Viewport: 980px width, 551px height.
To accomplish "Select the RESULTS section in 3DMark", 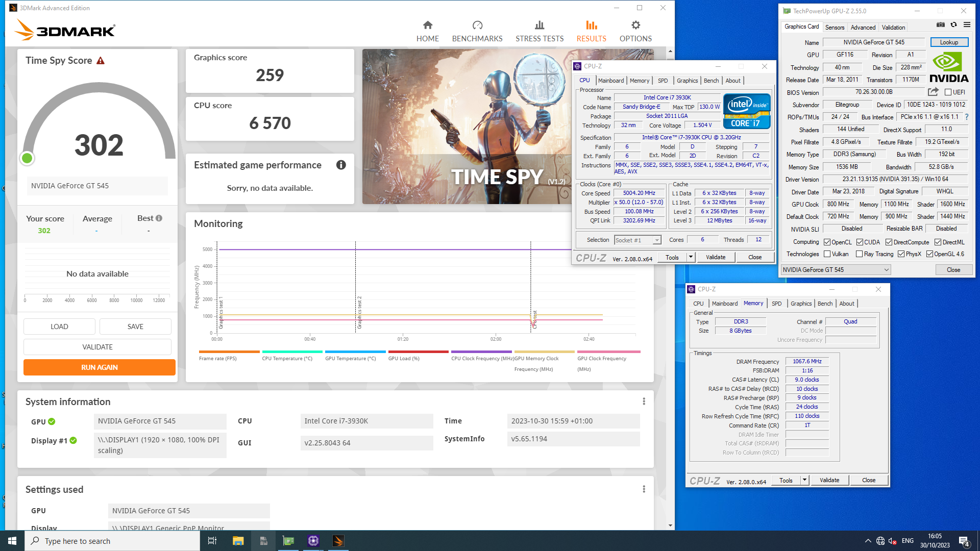I will [x=592, y=31].
